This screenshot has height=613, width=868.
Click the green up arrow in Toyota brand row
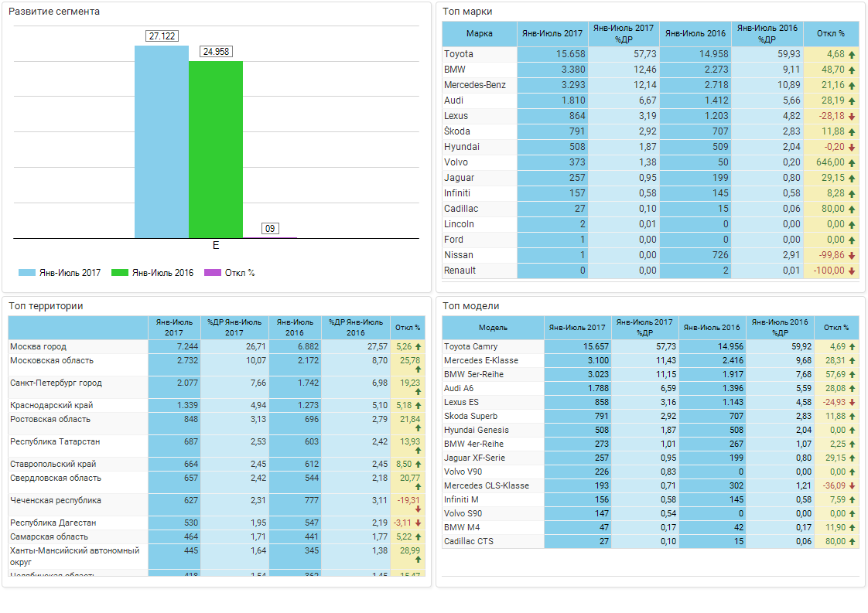[852, 55]
